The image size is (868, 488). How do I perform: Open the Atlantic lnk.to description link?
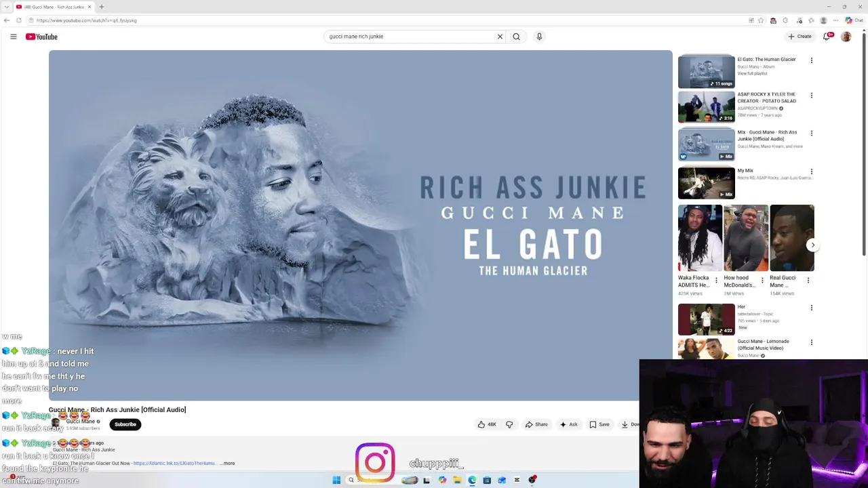coord(174,464)
